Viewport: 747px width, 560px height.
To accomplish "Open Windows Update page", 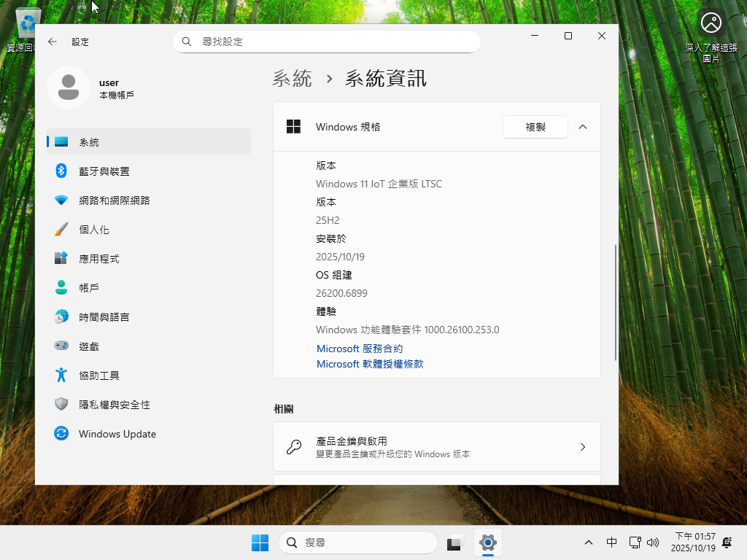I will [x=117, y=434].
